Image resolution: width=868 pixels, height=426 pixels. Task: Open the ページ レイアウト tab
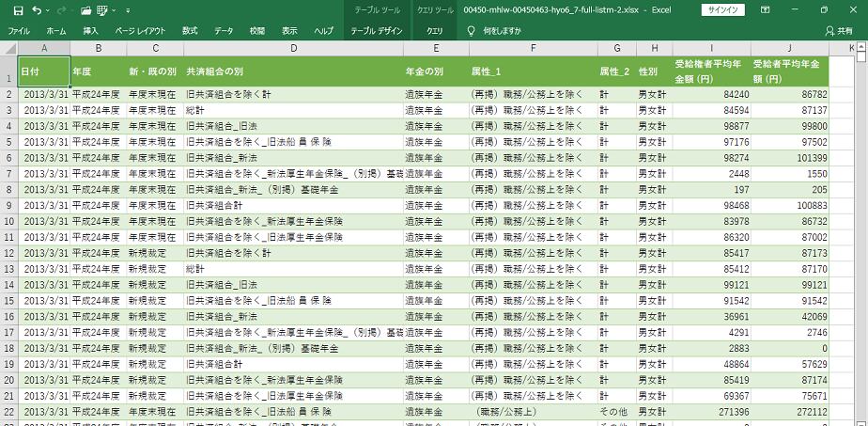[141, 31]
